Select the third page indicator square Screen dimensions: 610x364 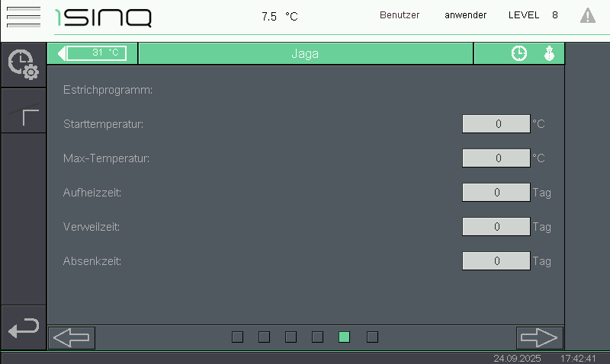click(x=291, y=337)
